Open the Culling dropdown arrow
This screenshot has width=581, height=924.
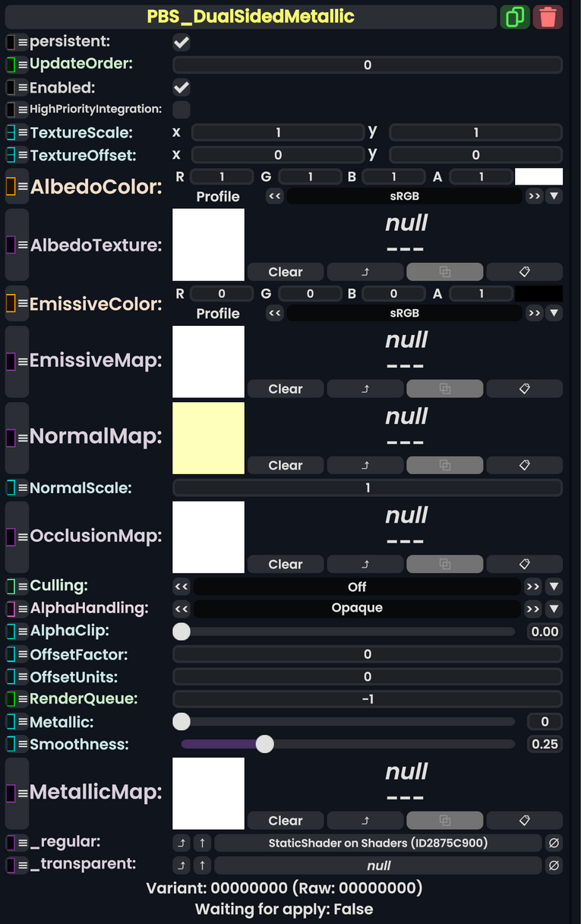[554, 587]
